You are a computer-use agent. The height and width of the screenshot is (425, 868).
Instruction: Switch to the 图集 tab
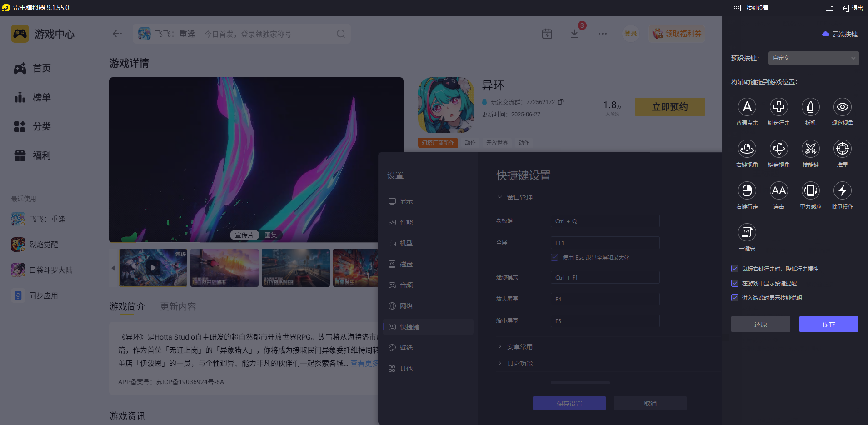(x=270, y=235)
